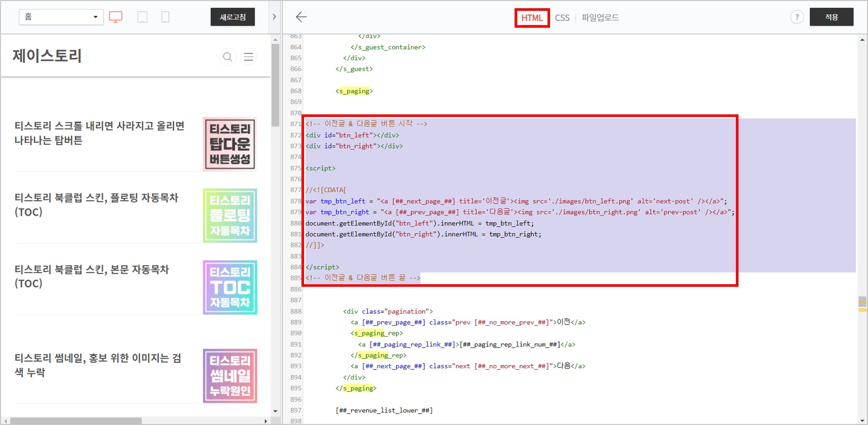Go back using the left arrow icon
This screenshot has height=425, width=868.
301,17
